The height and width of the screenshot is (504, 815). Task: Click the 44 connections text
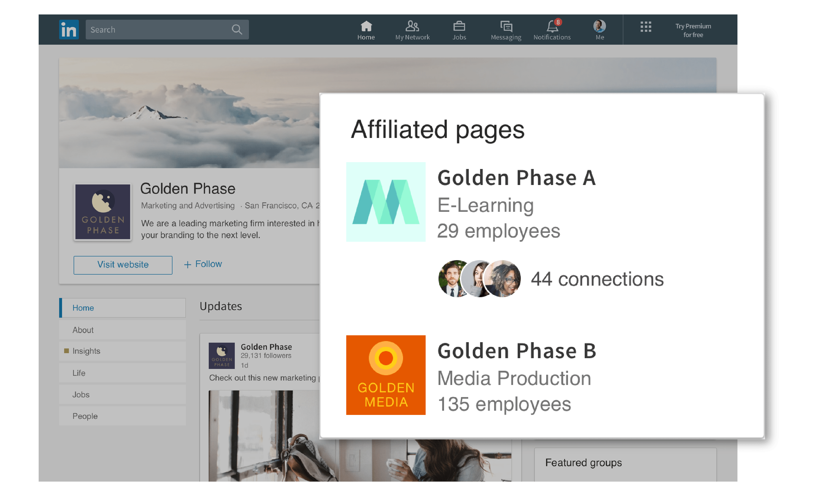coord(597,279)
